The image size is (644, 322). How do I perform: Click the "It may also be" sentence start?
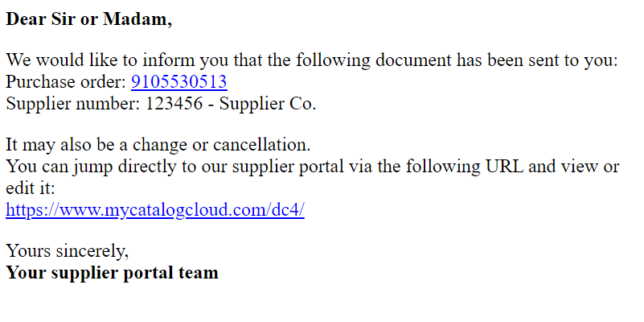[56, 146]
